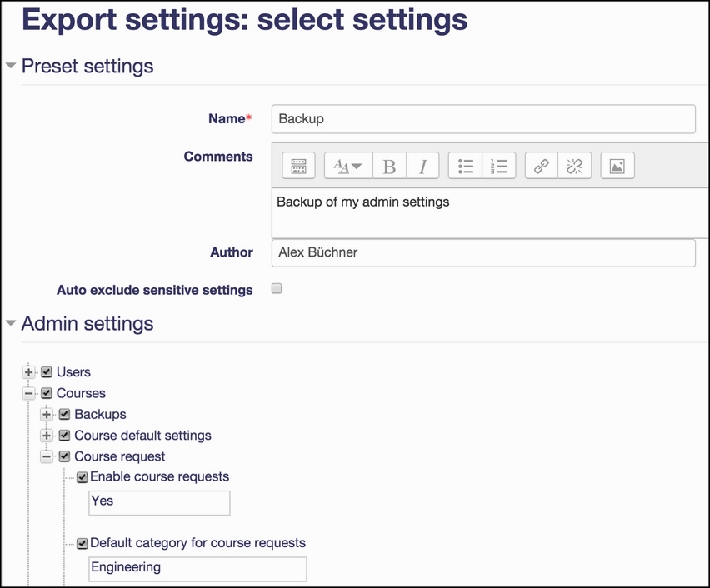Expand the Users tree node
The width and height of the screenshot is (710, 588).
click(x=28, y=372)
